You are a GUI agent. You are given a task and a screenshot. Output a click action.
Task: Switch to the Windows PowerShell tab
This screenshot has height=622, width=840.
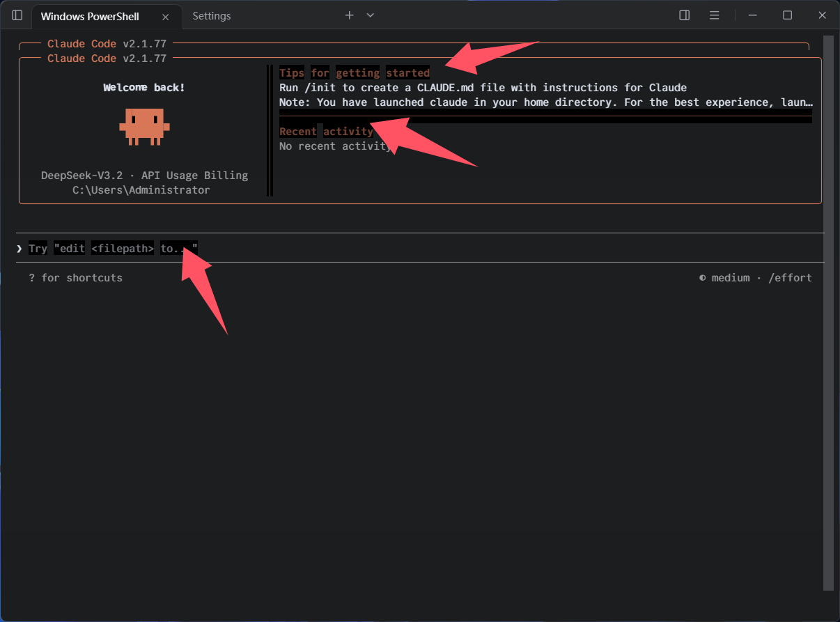[x=90, y=16]
